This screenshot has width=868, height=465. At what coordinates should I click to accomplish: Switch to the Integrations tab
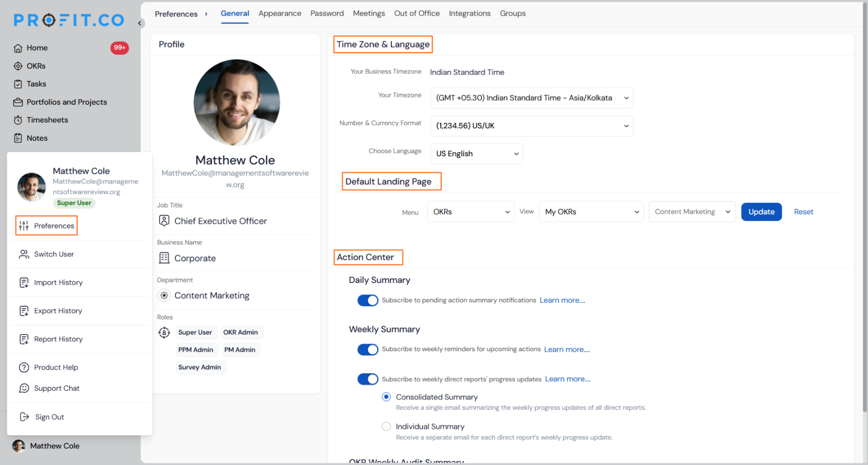pos(469,13)
